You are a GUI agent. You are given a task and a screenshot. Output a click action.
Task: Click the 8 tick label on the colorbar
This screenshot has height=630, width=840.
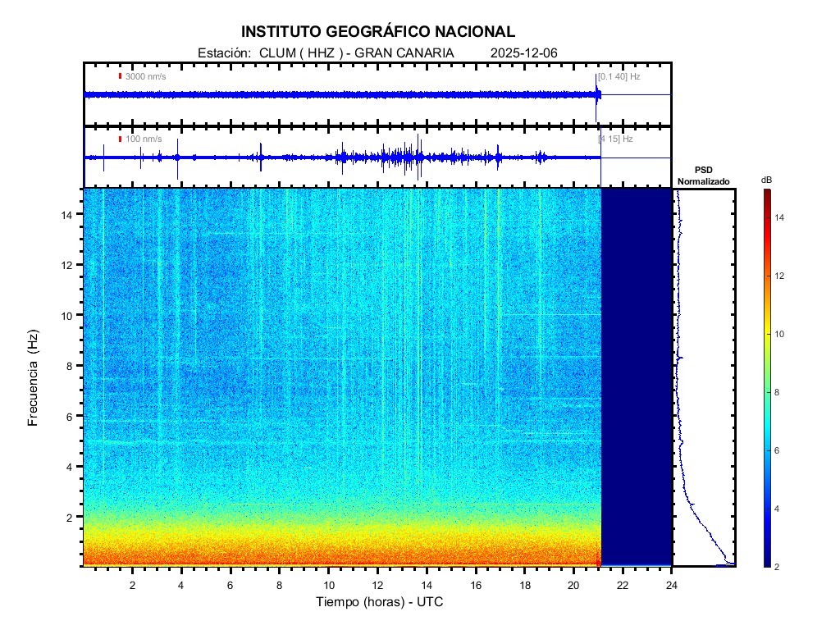(781, 393)
